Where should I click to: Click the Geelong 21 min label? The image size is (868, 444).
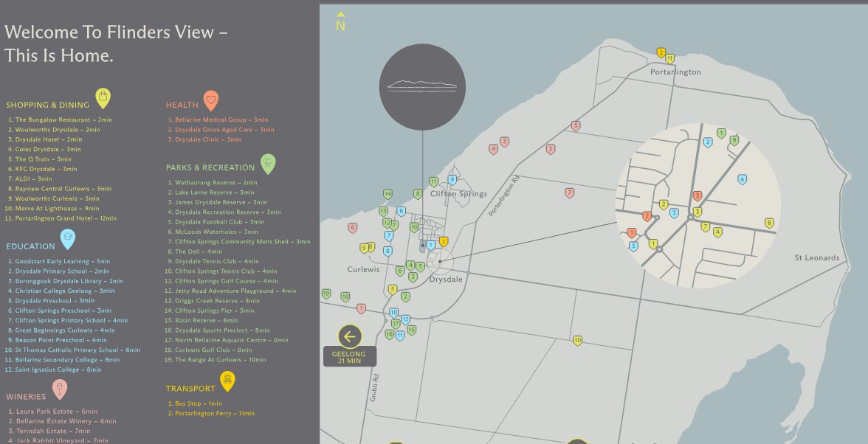[349, 357]
